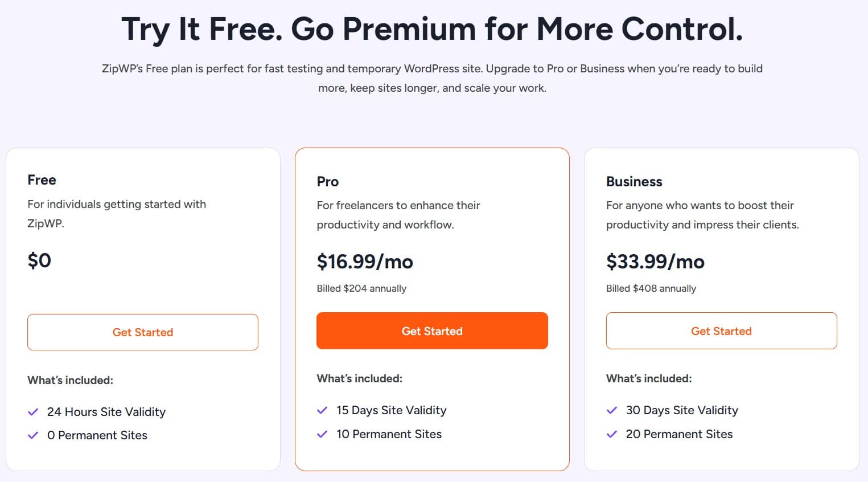Click the Business plan title

634,181
